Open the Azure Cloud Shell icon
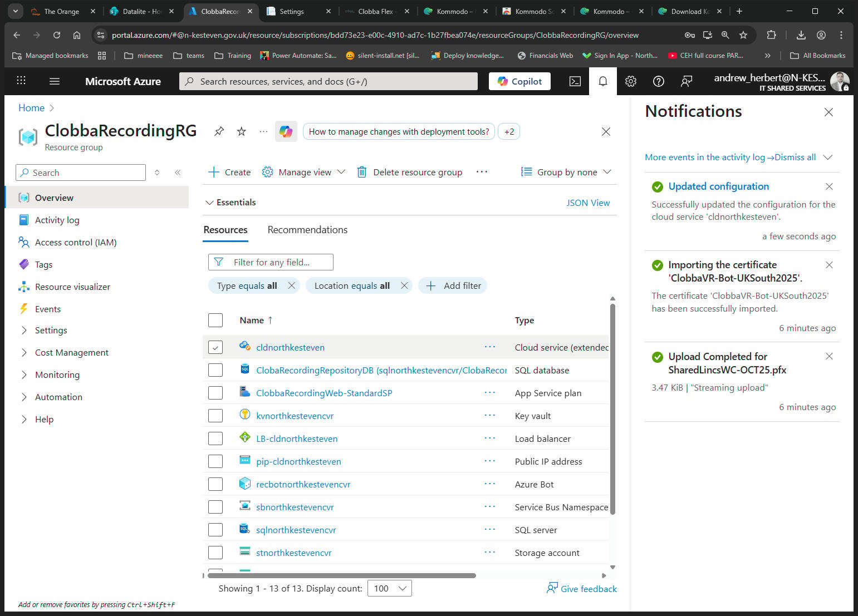The image size is (858, 616). pos(575,81)
